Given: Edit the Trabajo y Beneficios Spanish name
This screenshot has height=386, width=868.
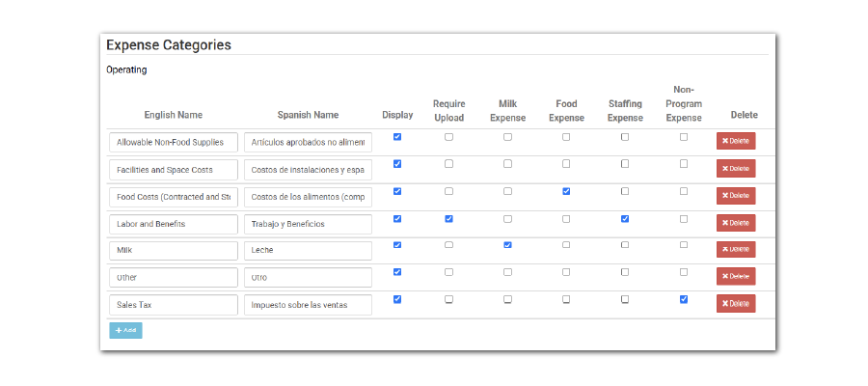Looking at the screenshot, I should 308,224.
